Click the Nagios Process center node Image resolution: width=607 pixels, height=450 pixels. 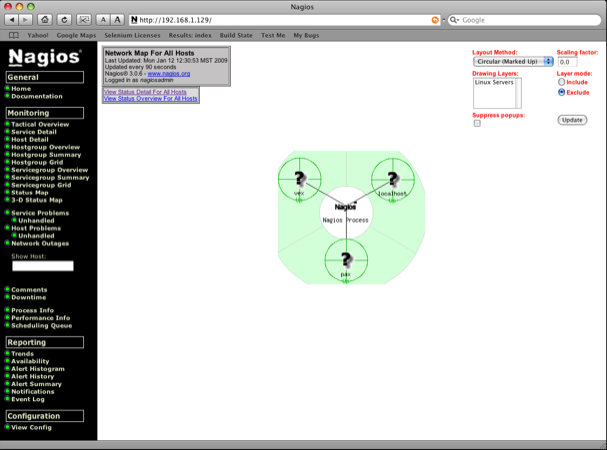pyautogui.click(x=346, y=213)
